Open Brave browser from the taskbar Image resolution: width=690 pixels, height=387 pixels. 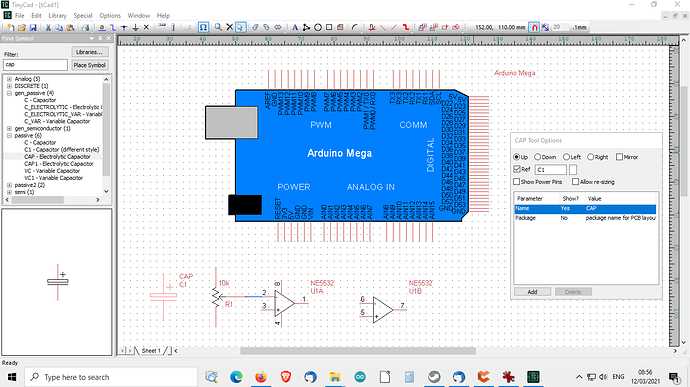pyautogui.click(x=286, y=377)
